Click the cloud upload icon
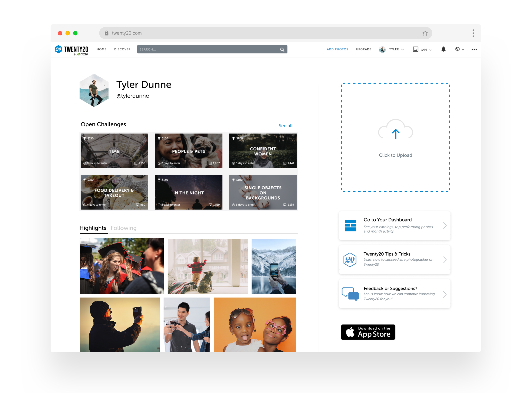 point(395,130)
